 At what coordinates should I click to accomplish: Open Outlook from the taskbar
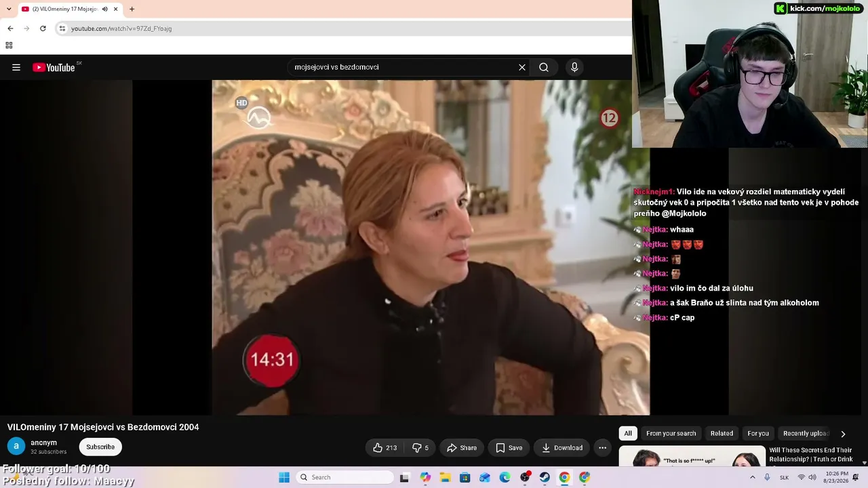[485, 477]
